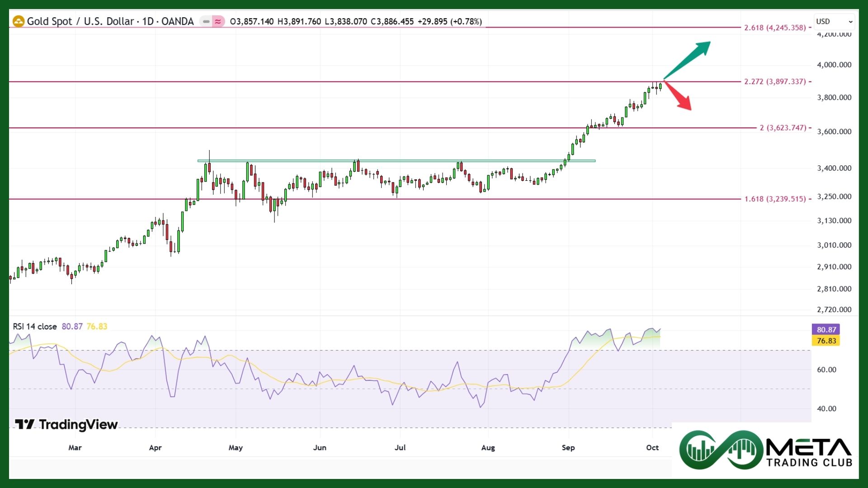
Task: Click the yellow 76.83 RSI average badge
Action: 826,341
